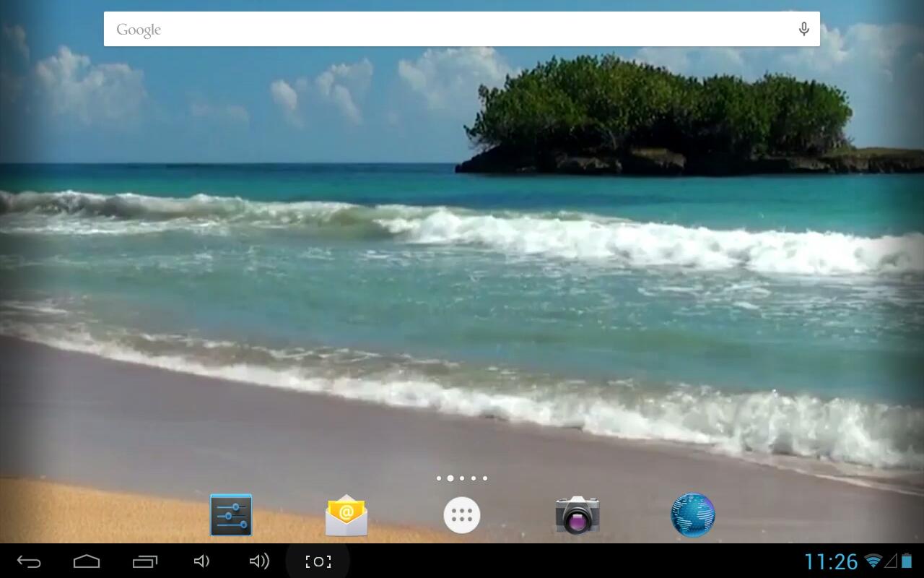Jump to the first home screen page dot
Viewport: 924px width, 578px height.
point(439,478)
